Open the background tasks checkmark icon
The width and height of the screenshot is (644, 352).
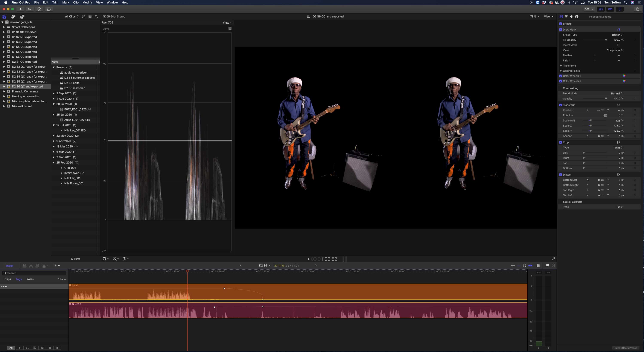(x=39, y=9)
